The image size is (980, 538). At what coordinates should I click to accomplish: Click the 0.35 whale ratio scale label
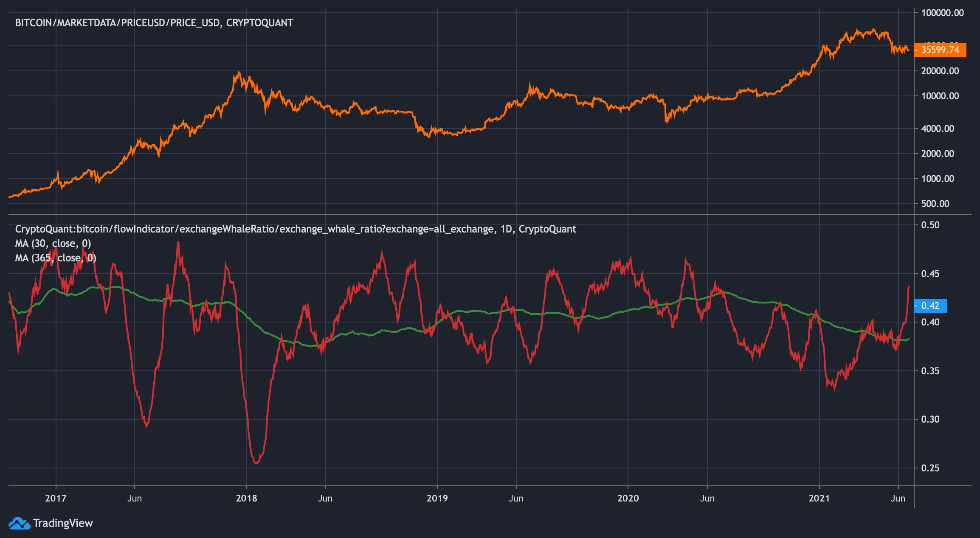click(930, 371)
